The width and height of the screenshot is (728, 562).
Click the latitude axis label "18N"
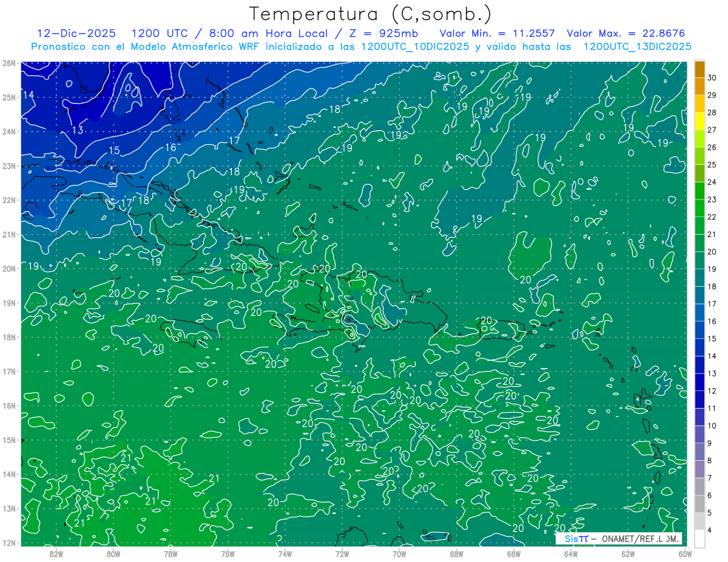[x=8, y=337]
